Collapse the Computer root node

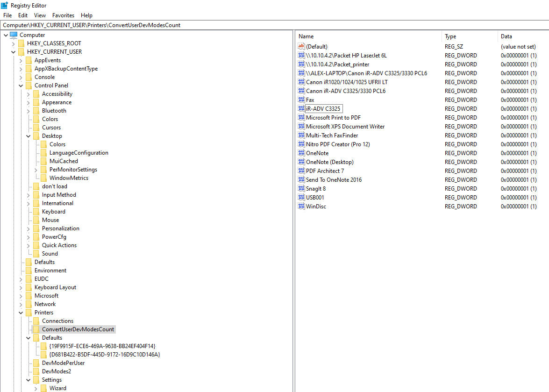pos(6,35)
